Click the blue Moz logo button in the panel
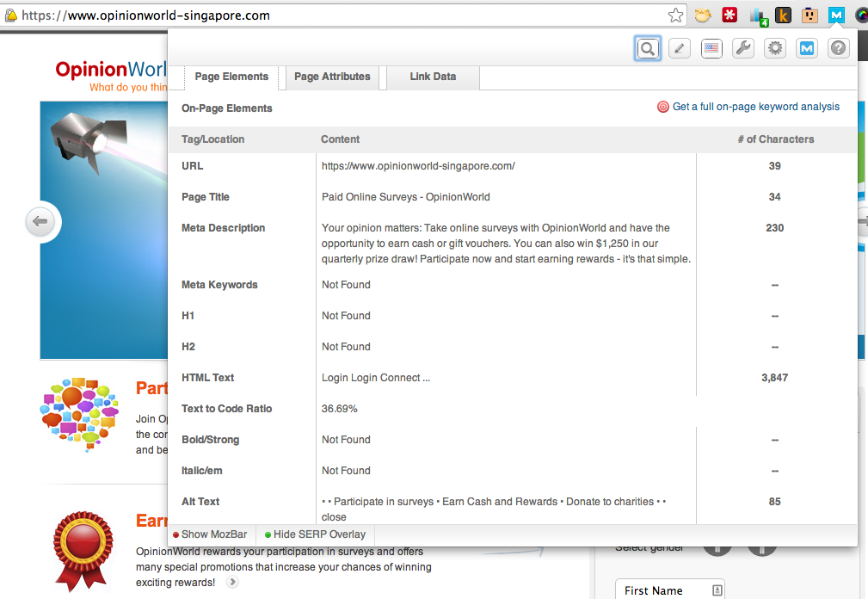Image resolution: width=868 pixels, height=599 pixels. point(807,49)
